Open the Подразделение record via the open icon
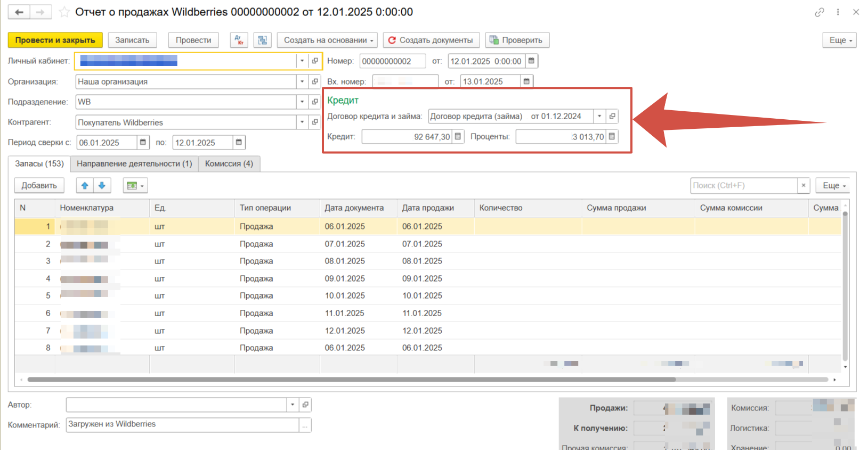This screenshot has width=868, height=453. (315, 102)
